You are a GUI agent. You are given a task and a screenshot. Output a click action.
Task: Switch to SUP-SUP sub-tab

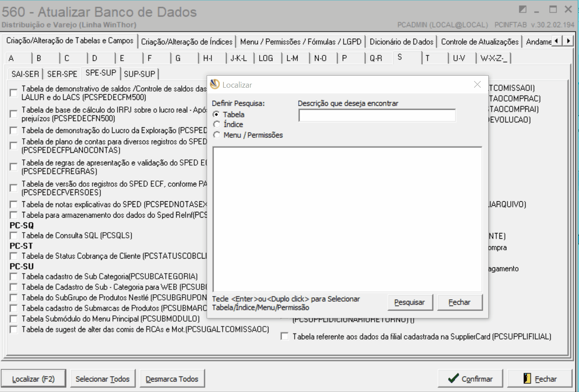coord(140,74)
